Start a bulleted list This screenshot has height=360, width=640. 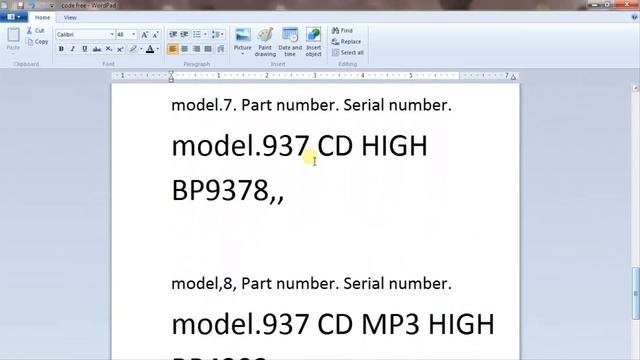(x=197, y=35)
